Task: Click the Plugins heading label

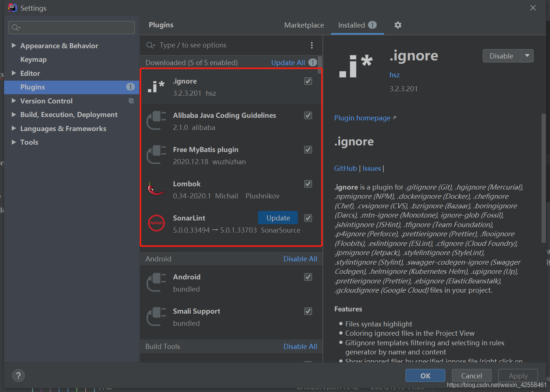Action: point(161,25)
